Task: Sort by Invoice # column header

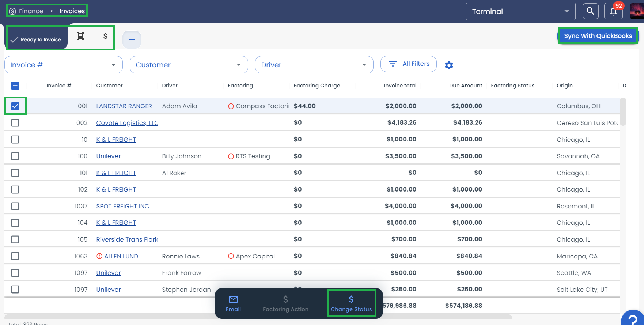Action: coord(59,86)
